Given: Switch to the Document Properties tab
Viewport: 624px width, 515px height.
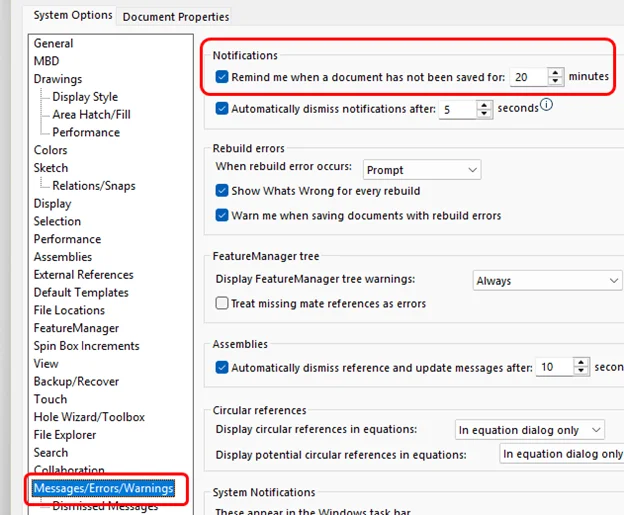Looking at the screenshot, I should coord(176,16).
